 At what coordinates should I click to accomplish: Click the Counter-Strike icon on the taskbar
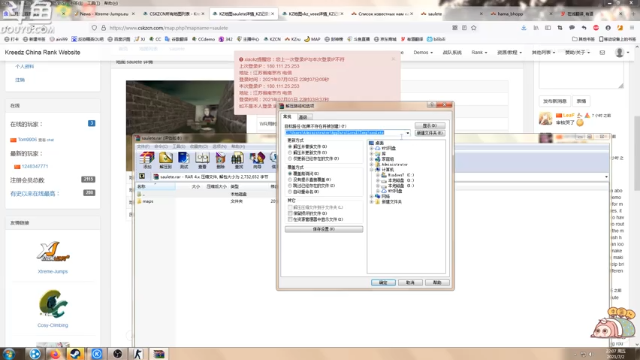[x=138, y=353]
